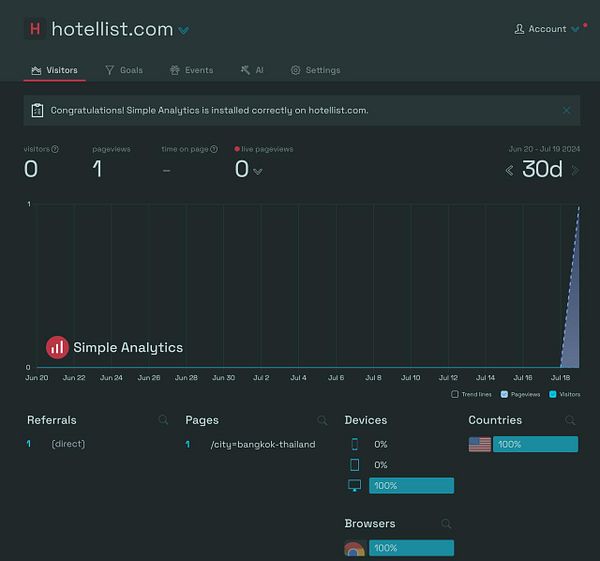600x561 pixels.
Task: Click the Visitors chart icon
Action: pos(36,70)
